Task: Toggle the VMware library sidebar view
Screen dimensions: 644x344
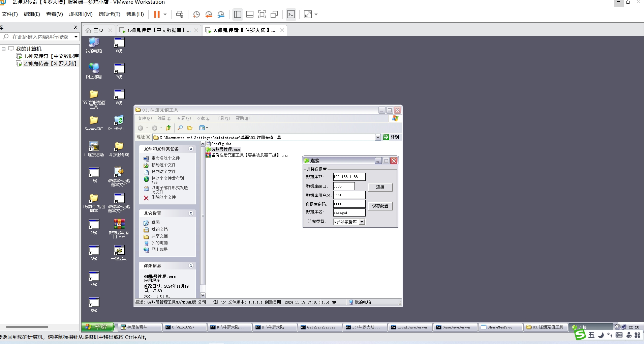Action: [238, 14]
